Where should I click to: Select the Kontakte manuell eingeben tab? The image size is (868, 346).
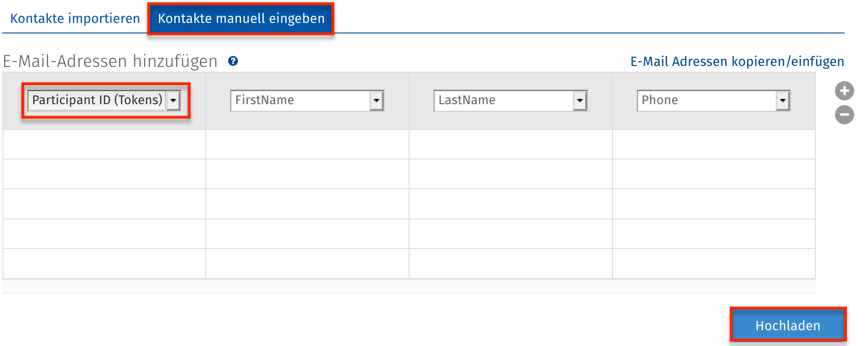(x=241, y=18)
